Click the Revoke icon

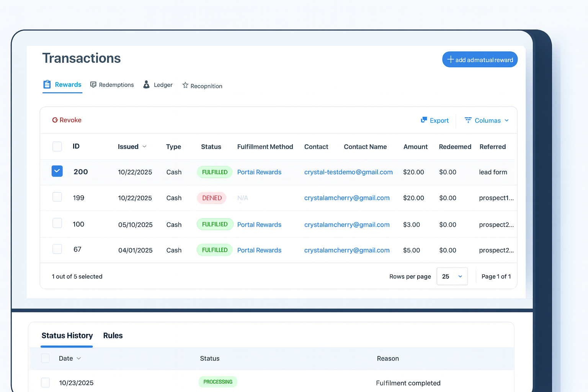[55, 120]
